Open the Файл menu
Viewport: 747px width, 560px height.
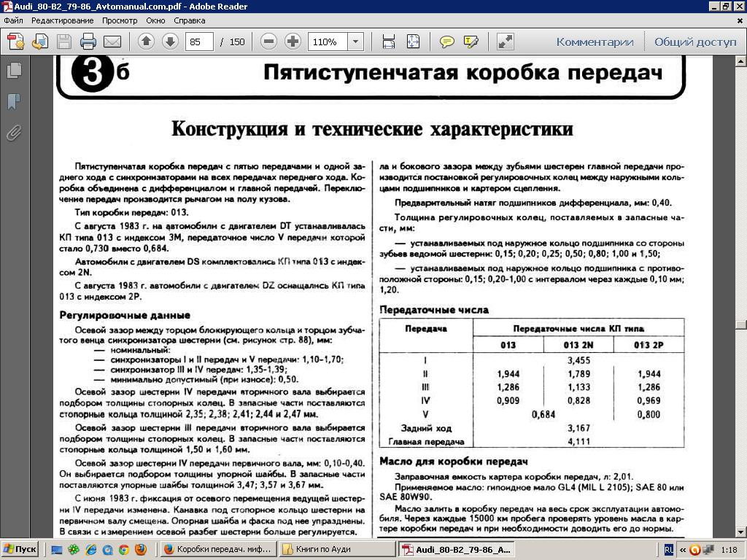point(13,20)
